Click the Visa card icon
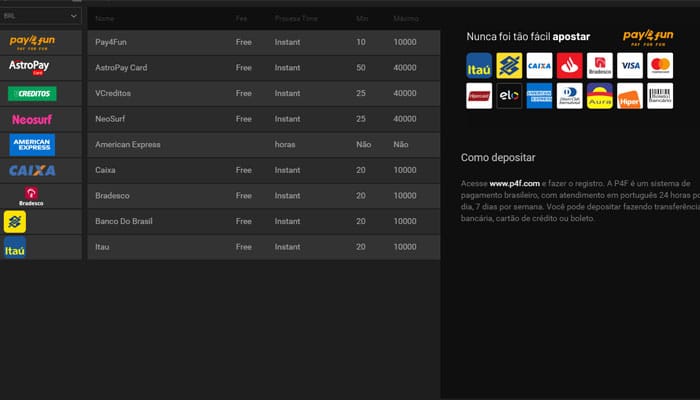 pos(630,66)
